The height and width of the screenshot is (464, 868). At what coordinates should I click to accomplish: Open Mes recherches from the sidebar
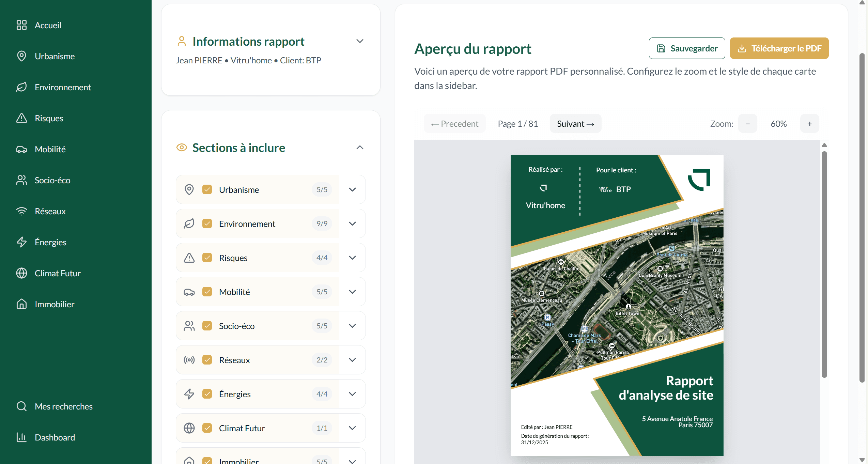[x=63, y=406]
